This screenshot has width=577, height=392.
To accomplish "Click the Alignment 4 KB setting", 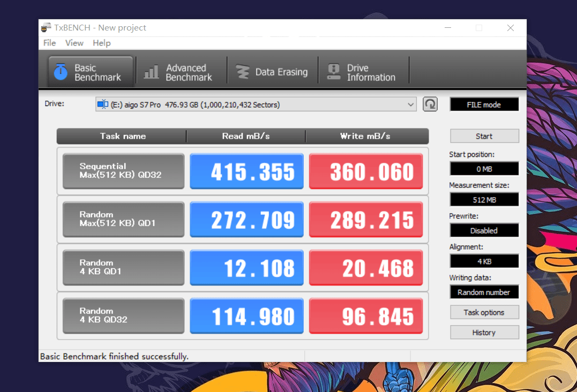I will pos(484,261).
